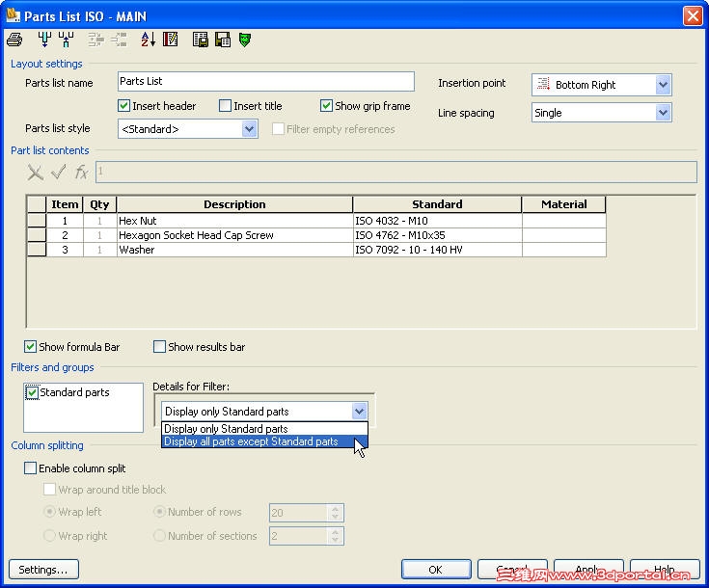
Task: Increase the Number of sections spinner
Action: [x=335, y=532]
